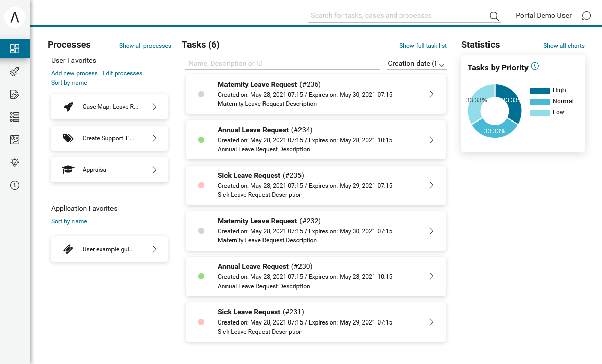
Task: Click the Tasks by Priority chart title
Action: coord(498,67)
